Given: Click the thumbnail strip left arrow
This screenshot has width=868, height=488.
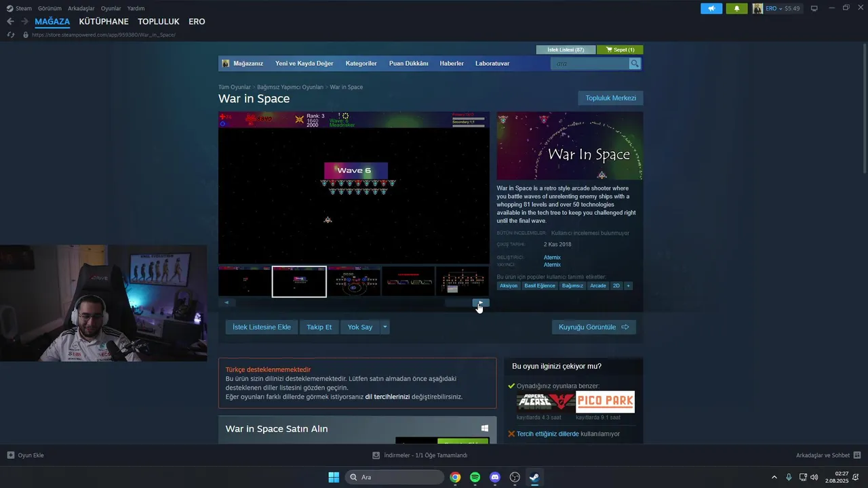Looking at the screenshot, I should [226, 303].
